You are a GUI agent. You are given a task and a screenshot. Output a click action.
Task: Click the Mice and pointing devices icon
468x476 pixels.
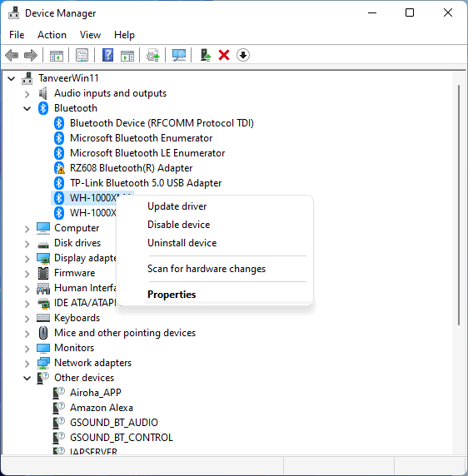[43, 333]
